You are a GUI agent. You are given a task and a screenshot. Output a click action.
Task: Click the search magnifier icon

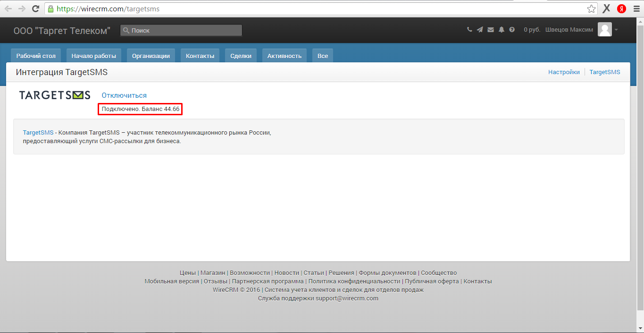point(126,30)
